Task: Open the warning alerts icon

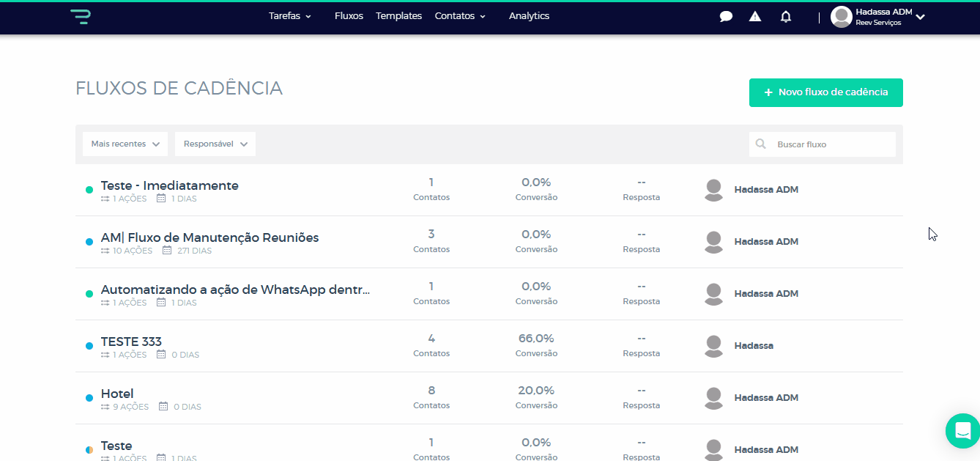Action: [755, 16]
